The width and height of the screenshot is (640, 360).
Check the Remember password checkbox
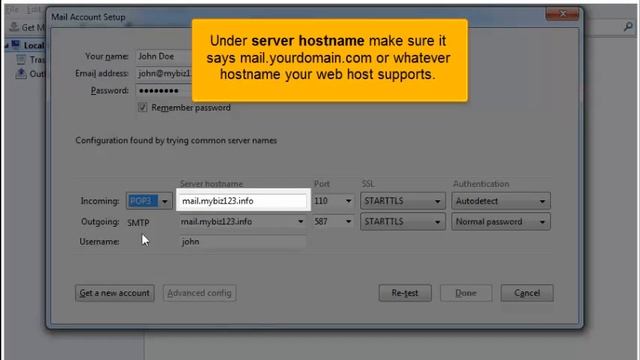coord(142,107)
